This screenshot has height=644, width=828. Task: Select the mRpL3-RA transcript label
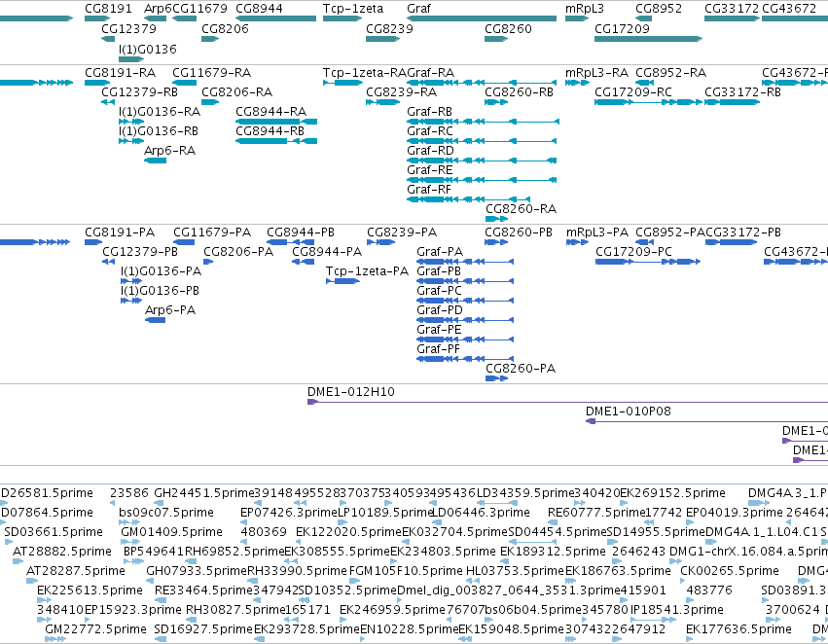(x=596, y=72)
